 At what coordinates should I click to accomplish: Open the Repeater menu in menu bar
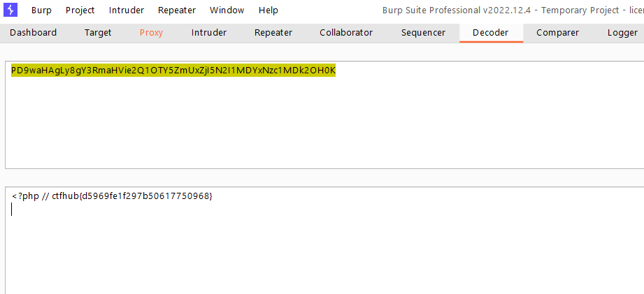click(x=177, y=10)
